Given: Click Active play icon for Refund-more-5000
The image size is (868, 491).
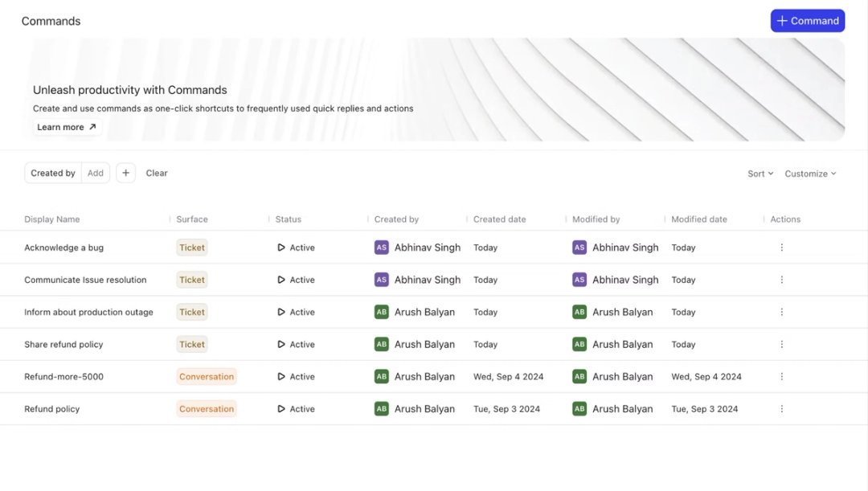Looking at the screenshot, I should pyautogui.click(x=281, y=376).
